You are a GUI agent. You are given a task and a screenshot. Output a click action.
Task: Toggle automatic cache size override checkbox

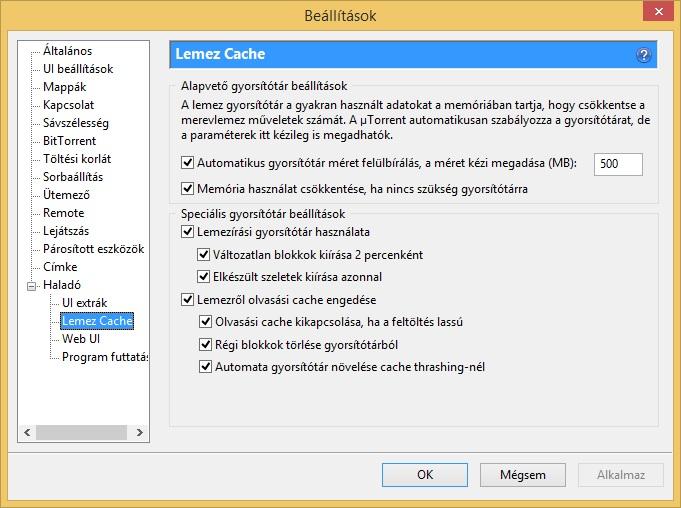coord(187,163)
